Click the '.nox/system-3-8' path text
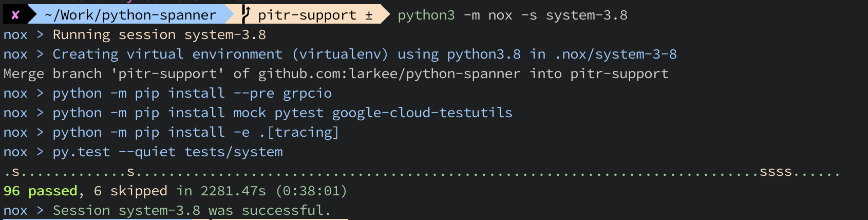Screen dimensions: 868x220 click(615, 54)
